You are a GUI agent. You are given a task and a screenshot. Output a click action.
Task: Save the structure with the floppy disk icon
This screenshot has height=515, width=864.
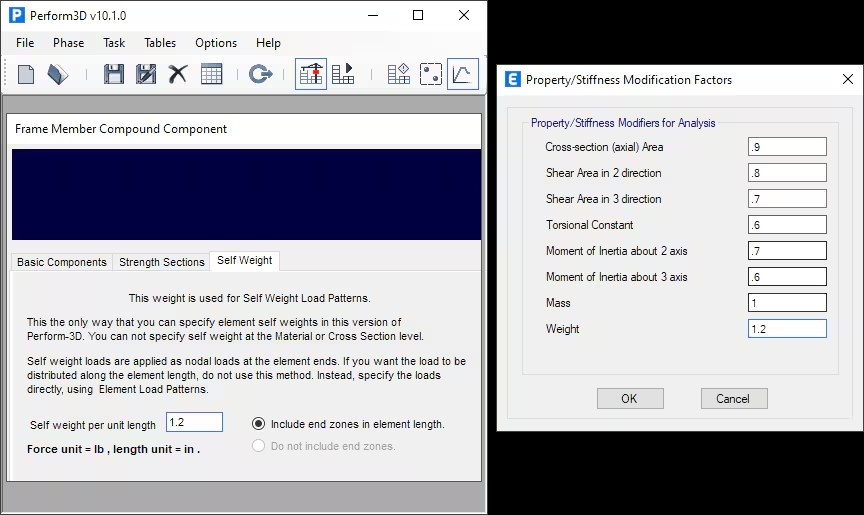(x=114, y=74)
